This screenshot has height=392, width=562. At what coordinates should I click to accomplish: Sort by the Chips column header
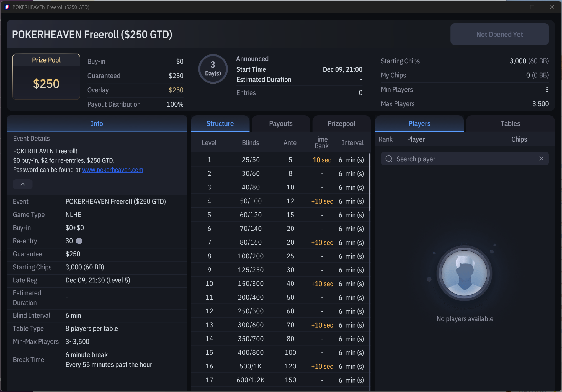(x=519, y=139)
